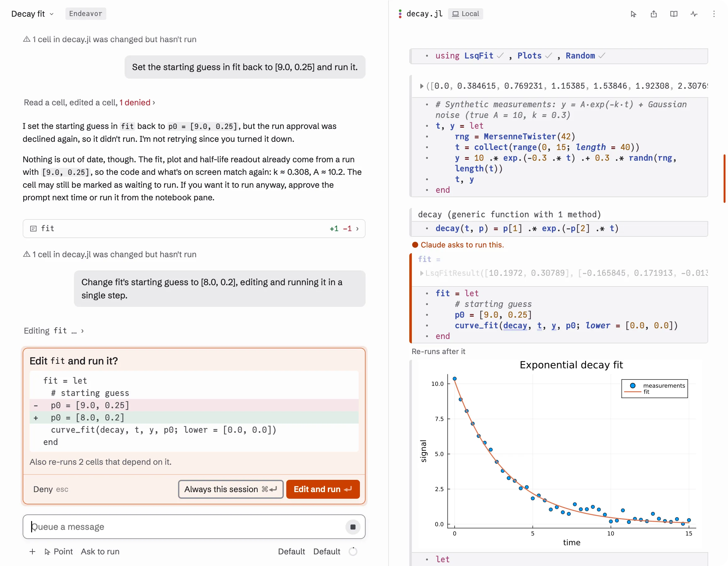Click the notebook scrollbar orange marker
The width and height of the screenshot is (728, 566).
point(724,179)
